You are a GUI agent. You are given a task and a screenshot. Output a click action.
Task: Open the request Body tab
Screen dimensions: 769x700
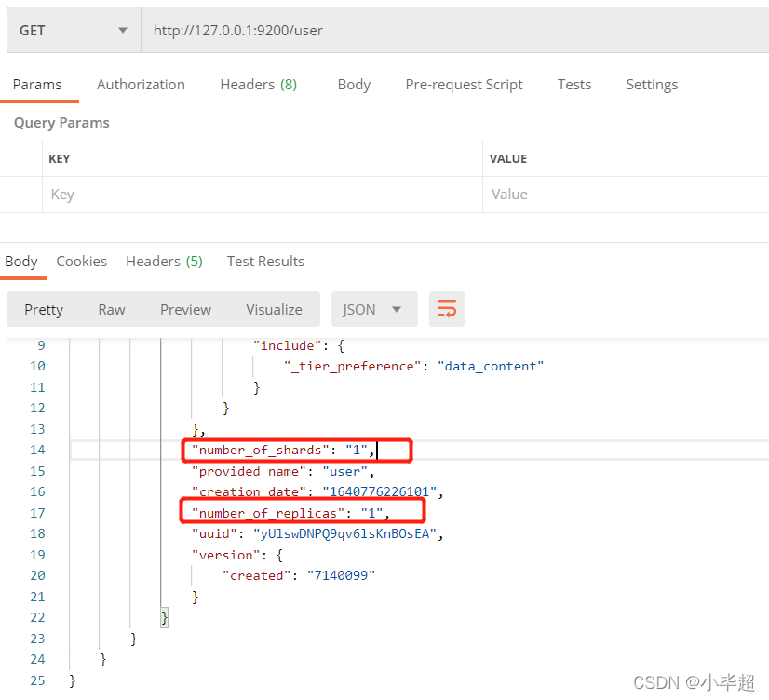pos(354,85)
